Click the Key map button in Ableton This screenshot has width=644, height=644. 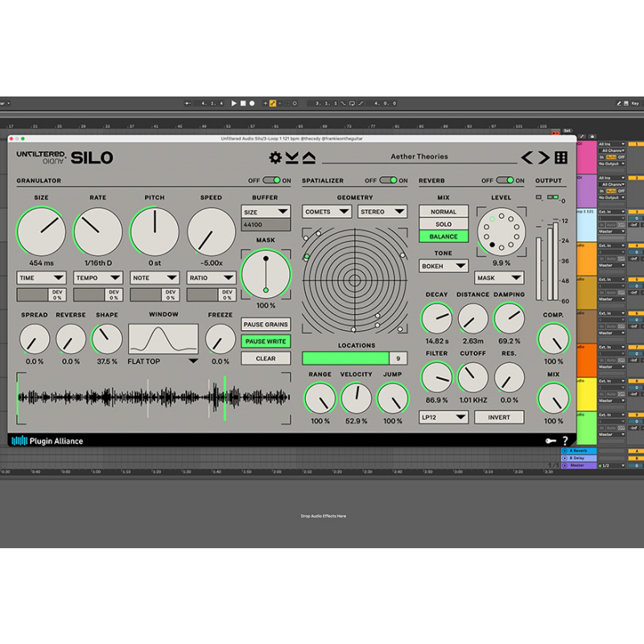(x=635, y=104)
